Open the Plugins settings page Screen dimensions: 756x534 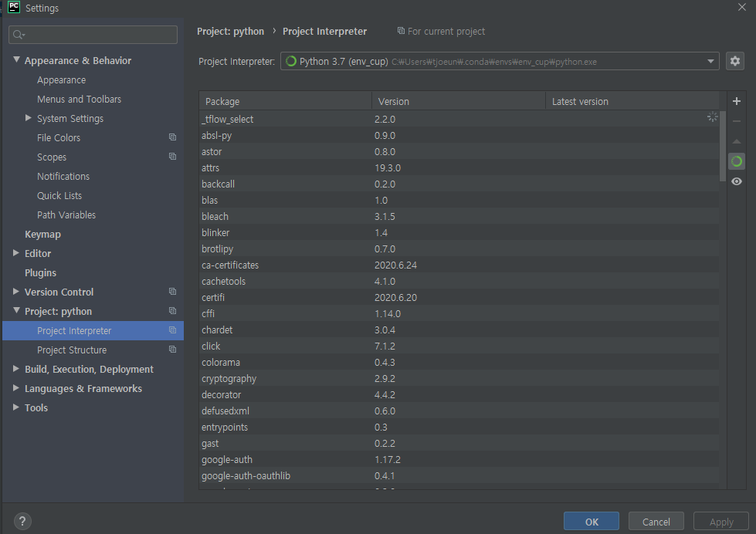[40, 272]
